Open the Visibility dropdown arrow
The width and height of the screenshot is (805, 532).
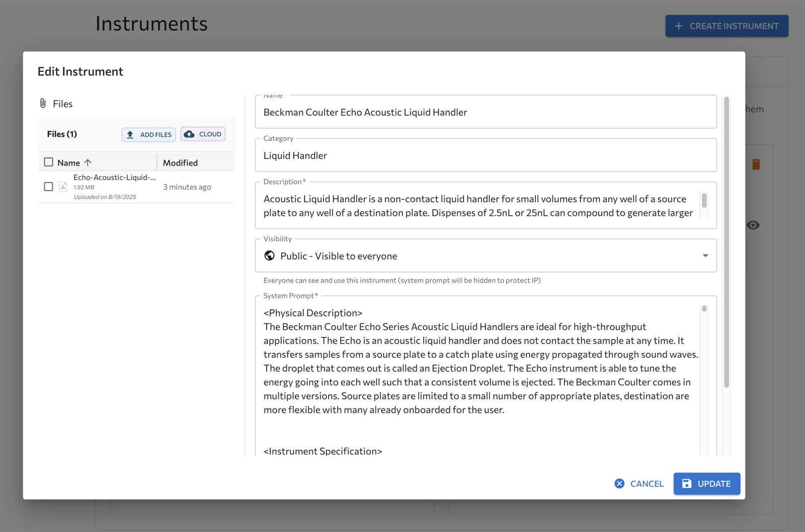705,255
